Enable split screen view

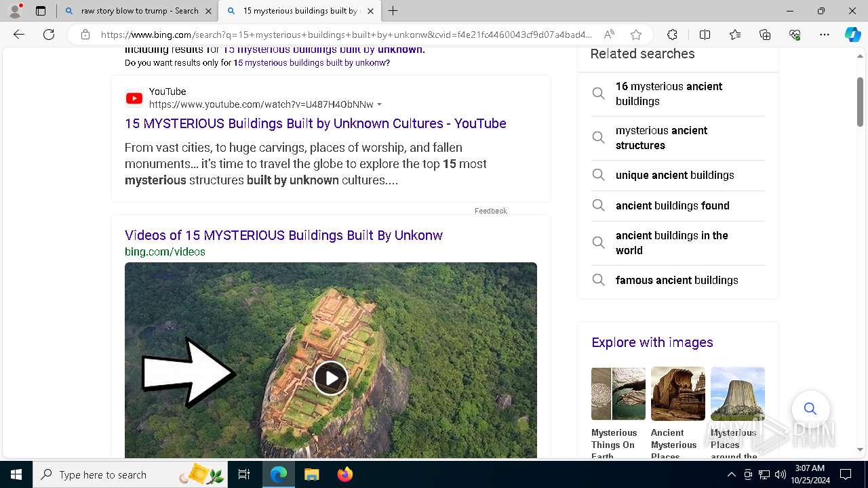tap(705, 35)
